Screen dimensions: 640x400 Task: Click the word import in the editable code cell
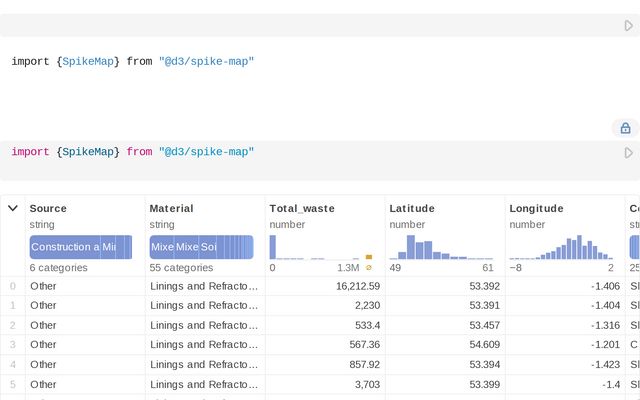(30, 152)
